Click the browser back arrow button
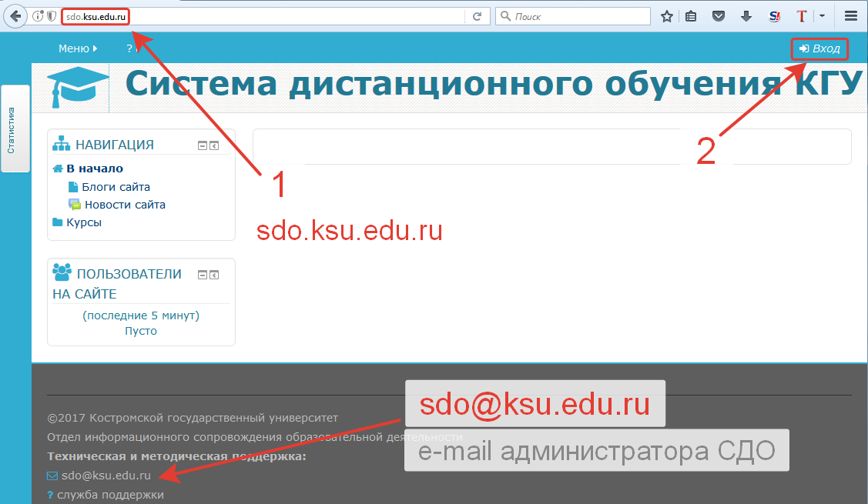The width and height of the screenshot is (868, 504). 15,16
